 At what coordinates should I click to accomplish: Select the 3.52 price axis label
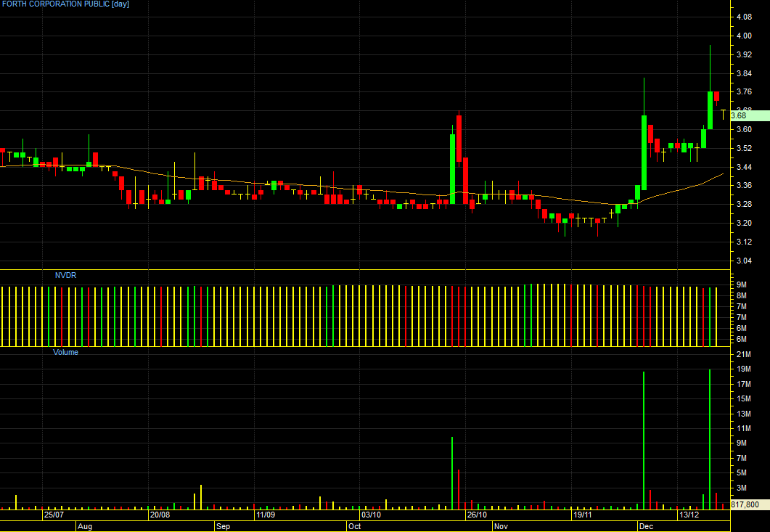pos(744,148)
